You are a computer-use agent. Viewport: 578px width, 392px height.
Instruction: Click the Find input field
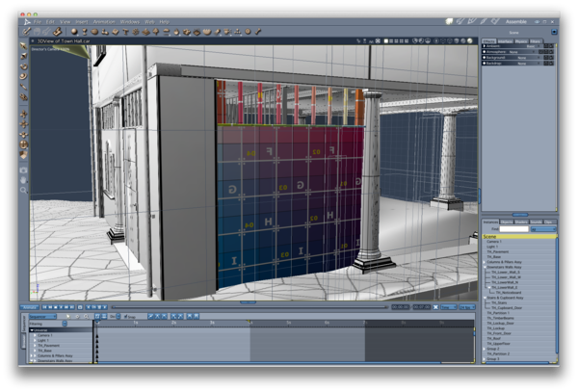(513, 229)
